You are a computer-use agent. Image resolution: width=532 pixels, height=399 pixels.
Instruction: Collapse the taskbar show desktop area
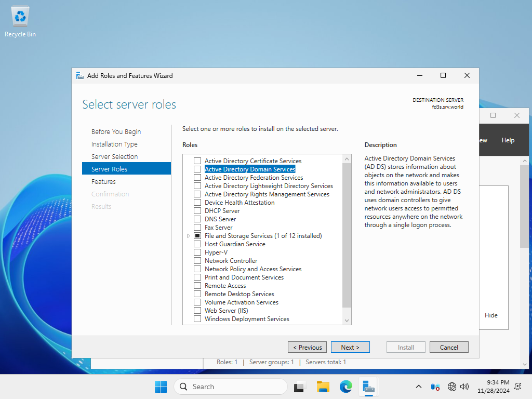point(530,387)
